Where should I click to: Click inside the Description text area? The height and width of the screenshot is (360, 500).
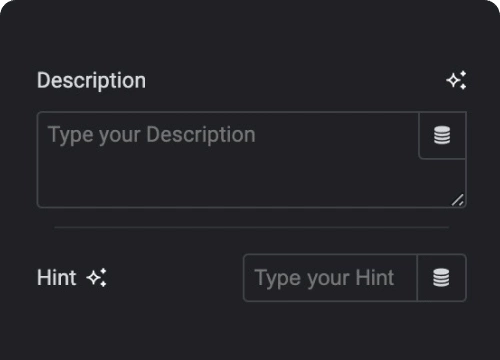228,160
